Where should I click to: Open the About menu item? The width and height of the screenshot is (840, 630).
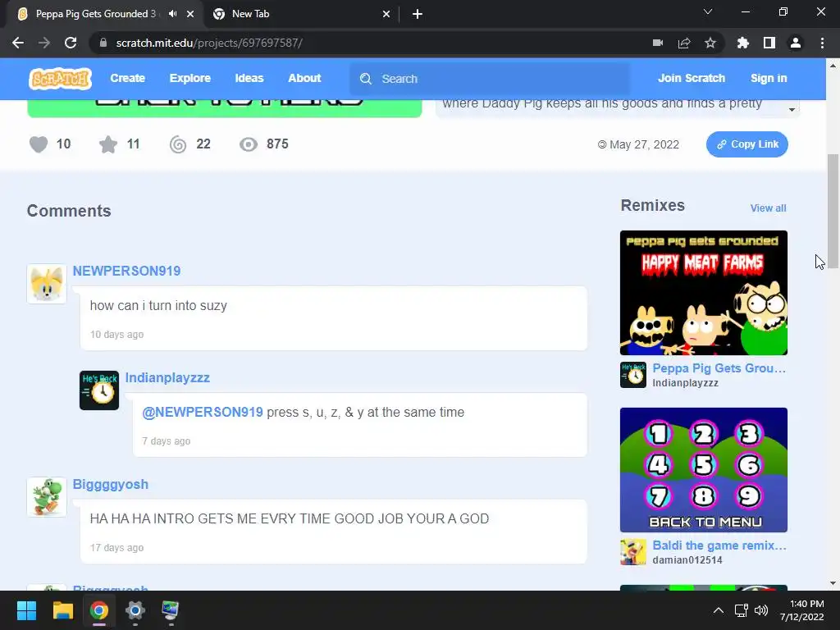coord(304,78)
